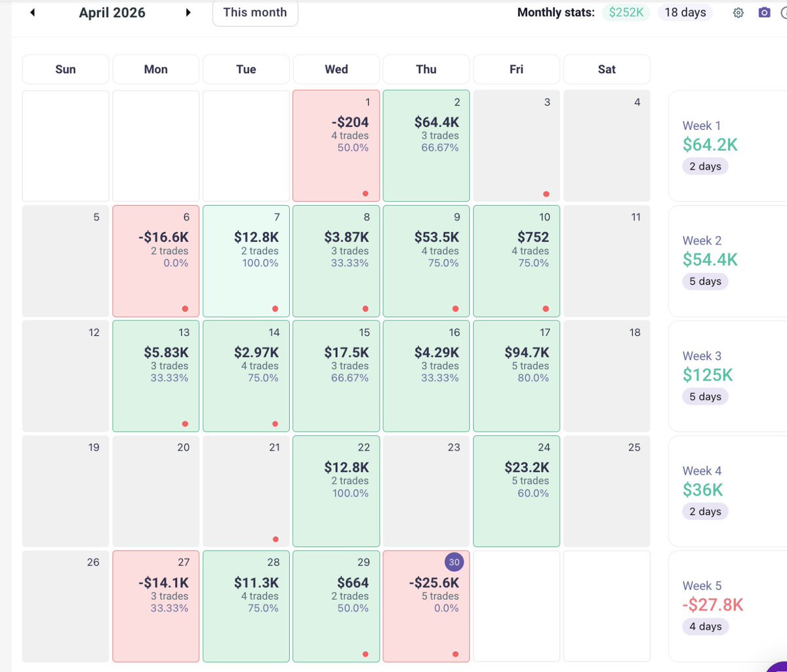Click red note dot on April 3

[x=546, y=193]
